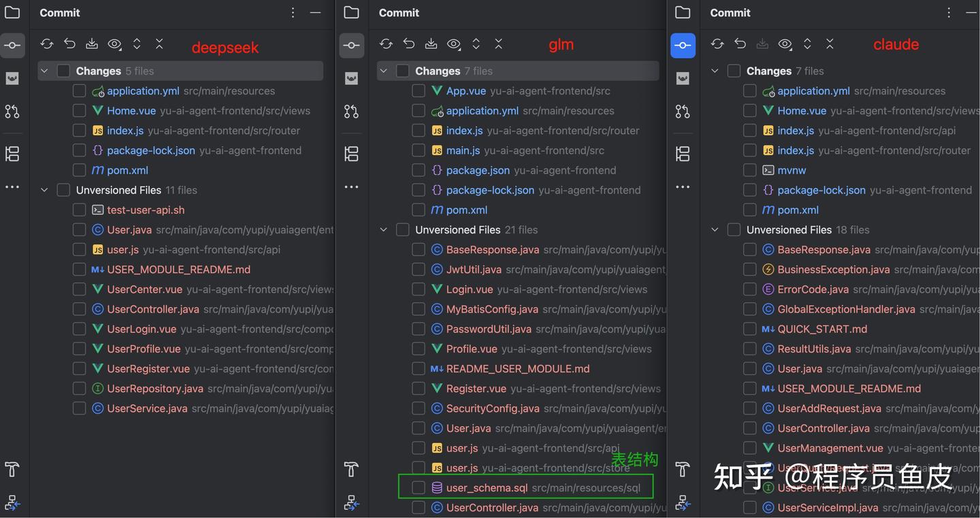Select README_USER_MODULE.md in glm panel
This screenshot has height=518, width=980.
click(x=518, y=369)
